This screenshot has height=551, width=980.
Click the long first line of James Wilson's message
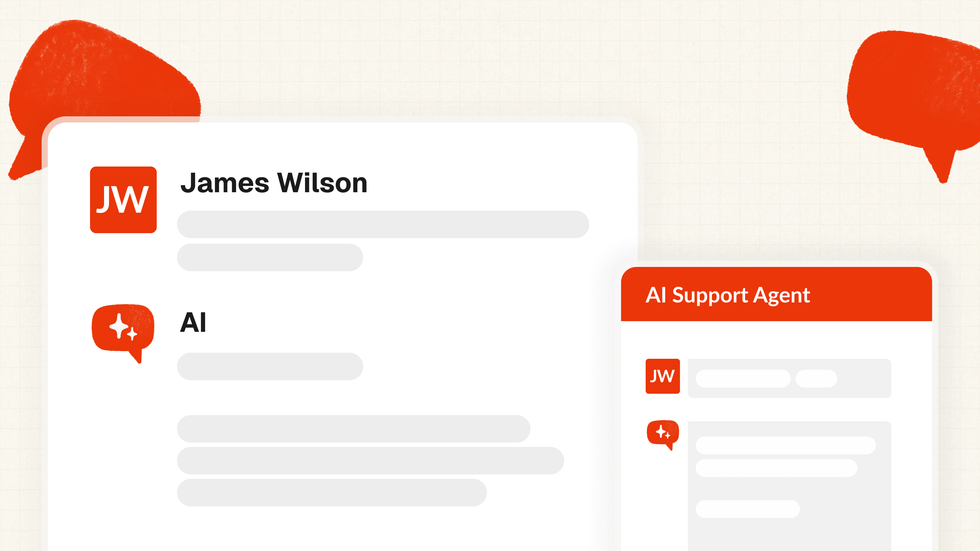click(x=383, y=224)
